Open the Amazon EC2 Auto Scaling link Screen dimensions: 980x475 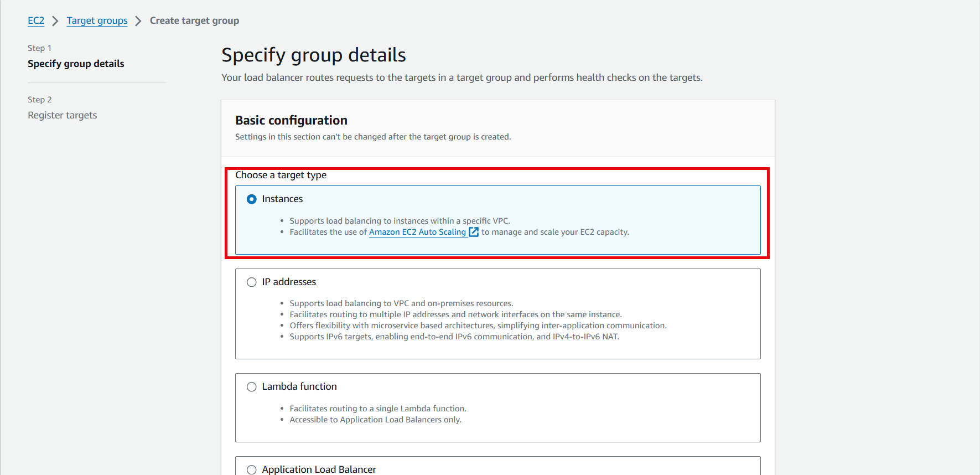click(417, 232)
